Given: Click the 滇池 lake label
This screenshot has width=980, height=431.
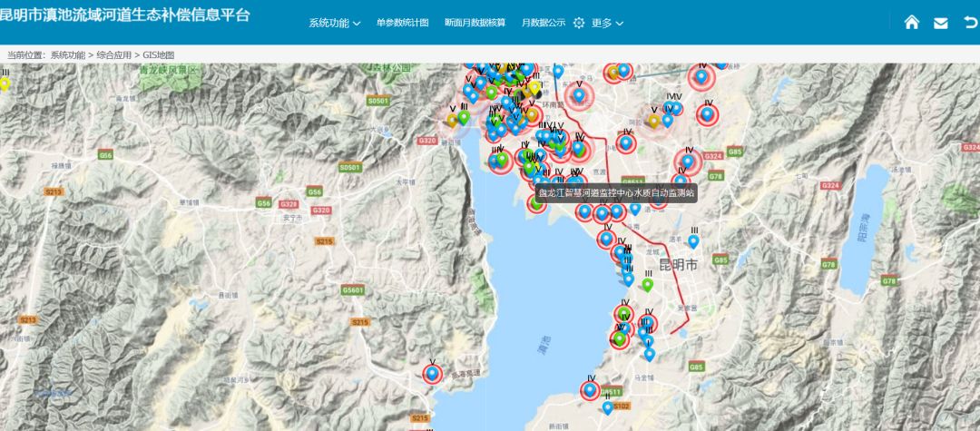Looking at the screenshot, I should click(x=544, y=346).
